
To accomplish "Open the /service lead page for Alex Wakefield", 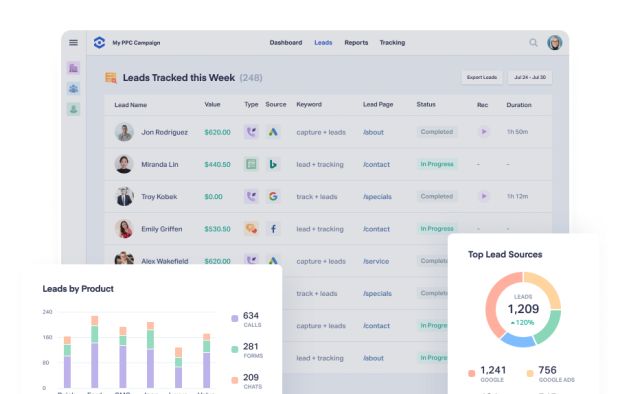I will (376, 261).
